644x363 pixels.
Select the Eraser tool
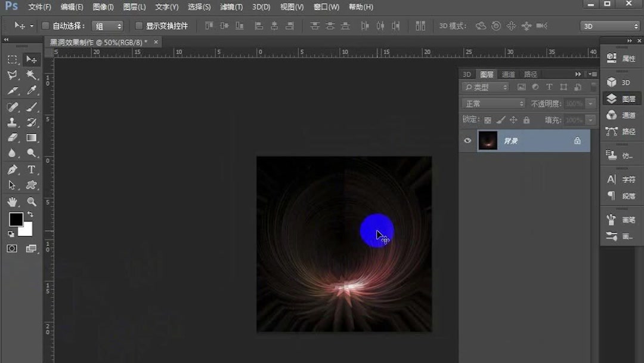(12, 138)
